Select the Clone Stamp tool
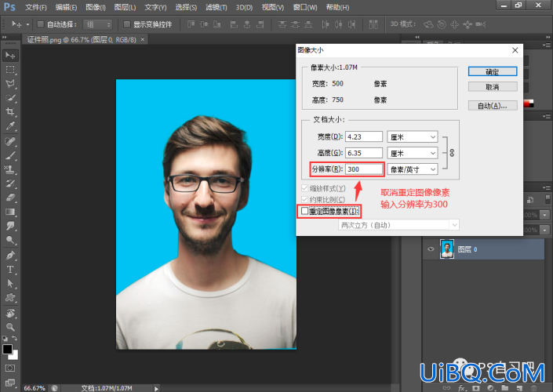553x392 pixels. (x=10, y=169)
